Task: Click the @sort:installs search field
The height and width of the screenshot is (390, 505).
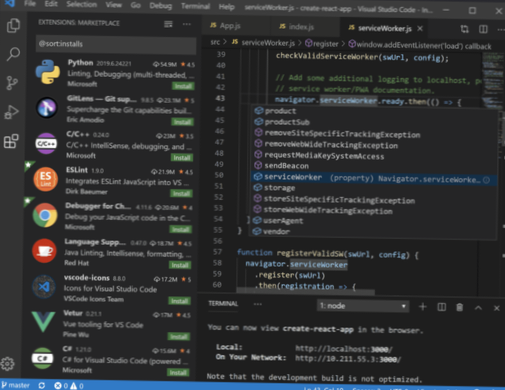Action: click(116, 44)
